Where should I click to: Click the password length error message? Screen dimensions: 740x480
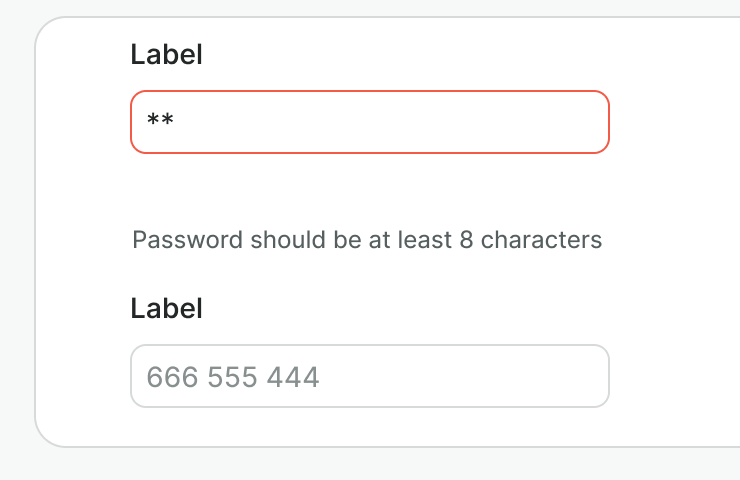pyautogui.click(x=367, y=240)
